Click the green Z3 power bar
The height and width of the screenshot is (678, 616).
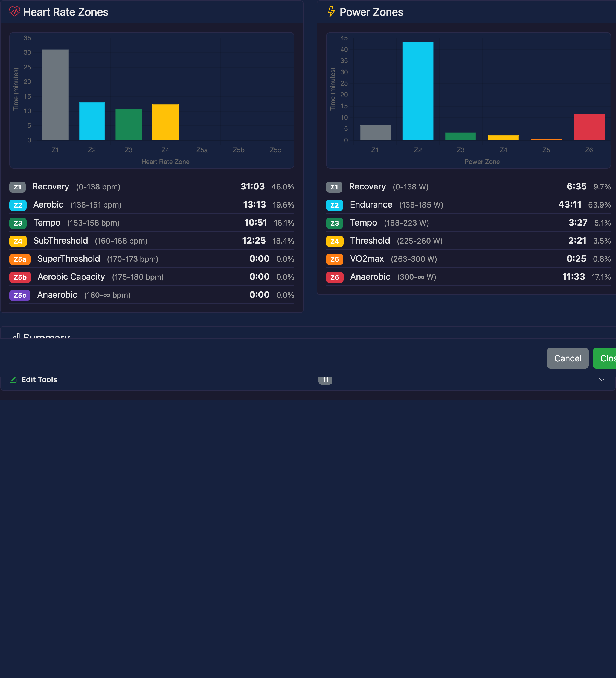[461, 136]
